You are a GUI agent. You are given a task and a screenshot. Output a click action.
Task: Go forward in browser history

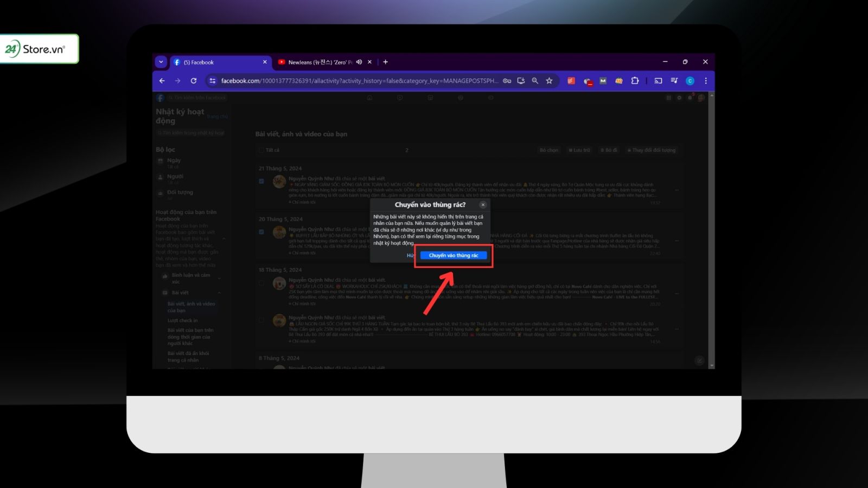coord(177,81)
